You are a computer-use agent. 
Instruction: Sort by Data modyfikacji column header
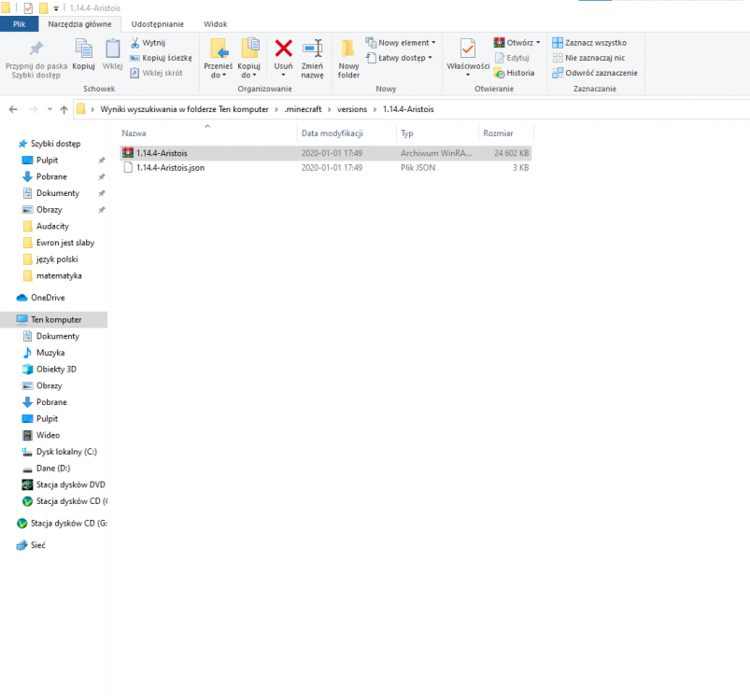point(332,133)
